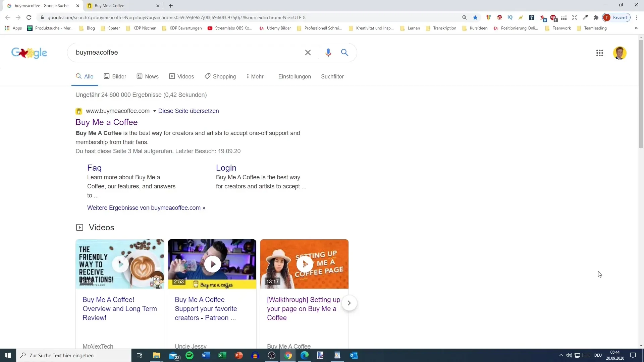The width and height of the screenshot is (644, 362).
Task: Click the page vertical scrollbar thumb
Action: [641, 94]
